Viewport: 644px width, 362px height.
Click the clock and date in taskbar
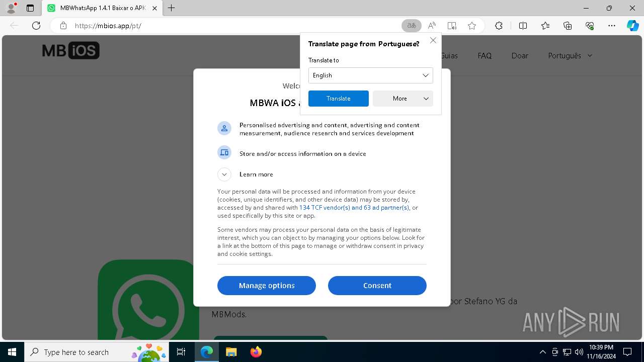coord(601,352)
